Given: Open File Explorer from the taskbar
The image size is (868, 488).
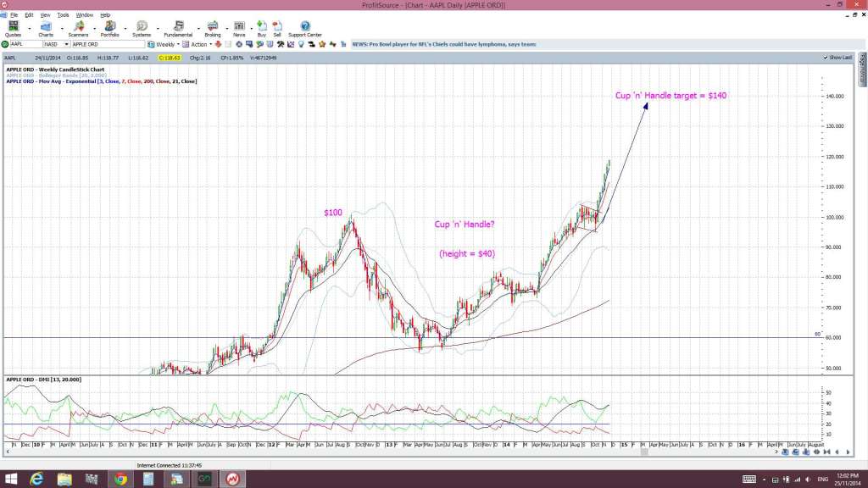Looking at the screenshot, I should 64,480.
